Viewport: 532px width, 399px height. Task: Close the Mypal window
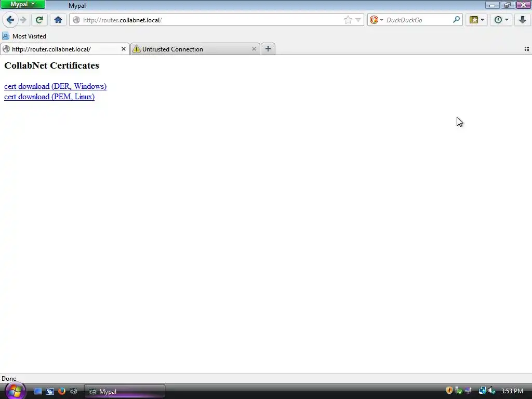pos(524,5)
